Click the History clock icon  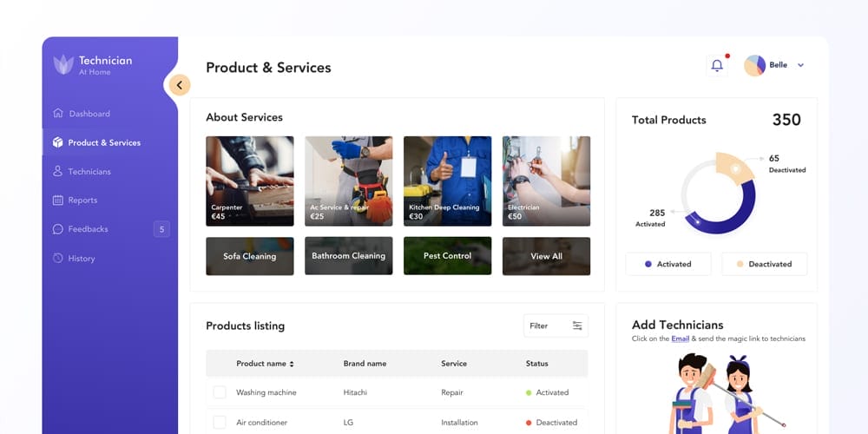point(57,258)
